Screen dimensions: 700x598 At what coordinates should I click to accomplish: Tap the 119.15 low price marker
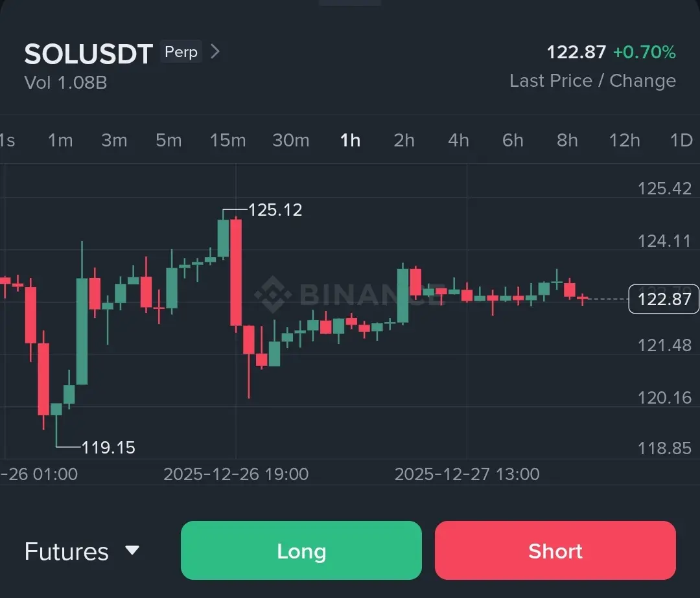pyautogui.click(x=108, y=447)
